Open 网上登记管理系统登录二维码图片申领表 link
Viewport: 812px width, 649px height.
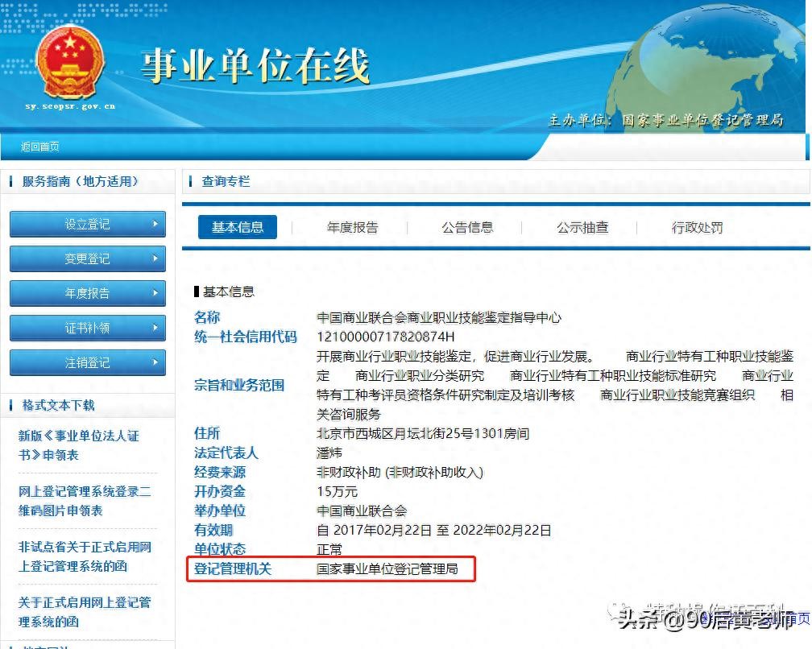point(85,501)
